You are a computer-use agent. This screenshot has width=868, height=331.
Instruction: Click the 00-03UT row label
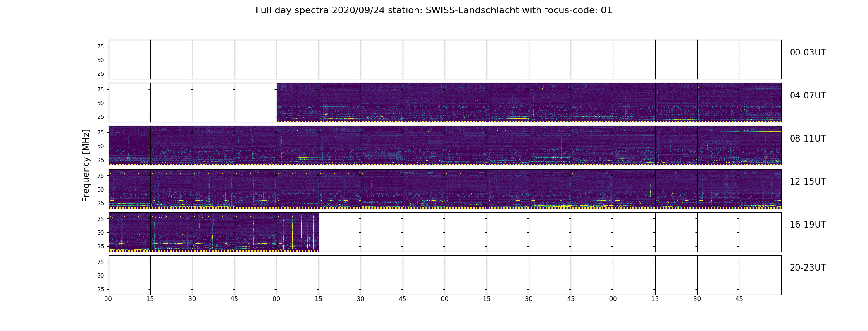click(808, 53)
